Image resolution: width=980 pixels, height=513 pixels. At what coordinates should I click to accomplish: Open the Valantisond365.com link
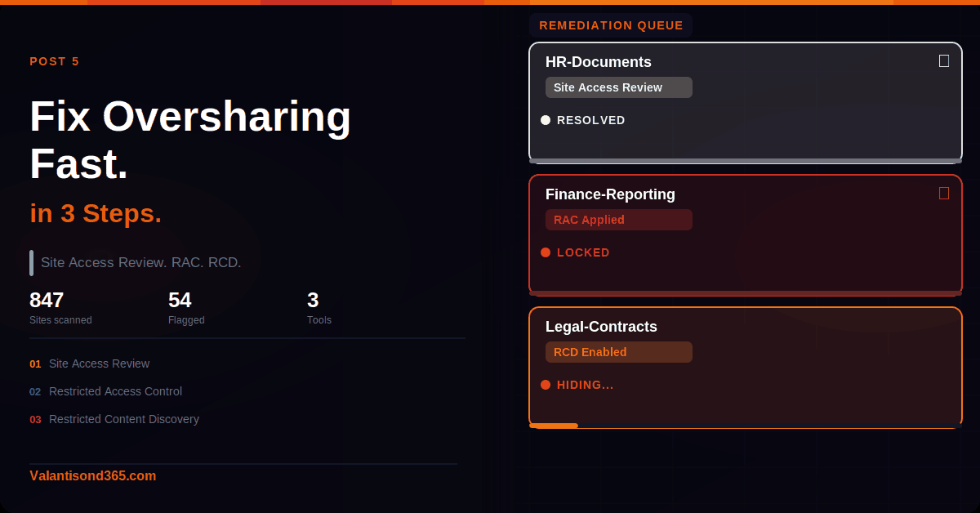[92, 475]
